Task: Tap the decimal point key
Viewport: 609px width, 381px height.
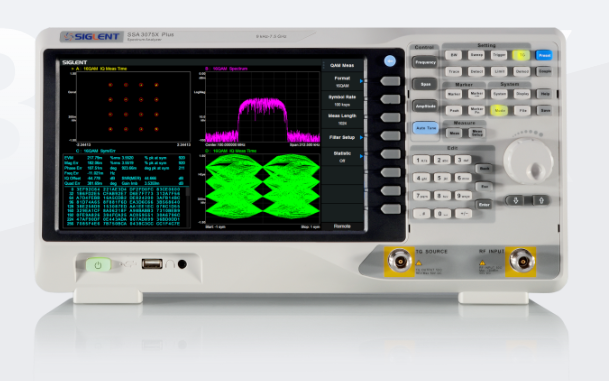Action: [421, 214]
